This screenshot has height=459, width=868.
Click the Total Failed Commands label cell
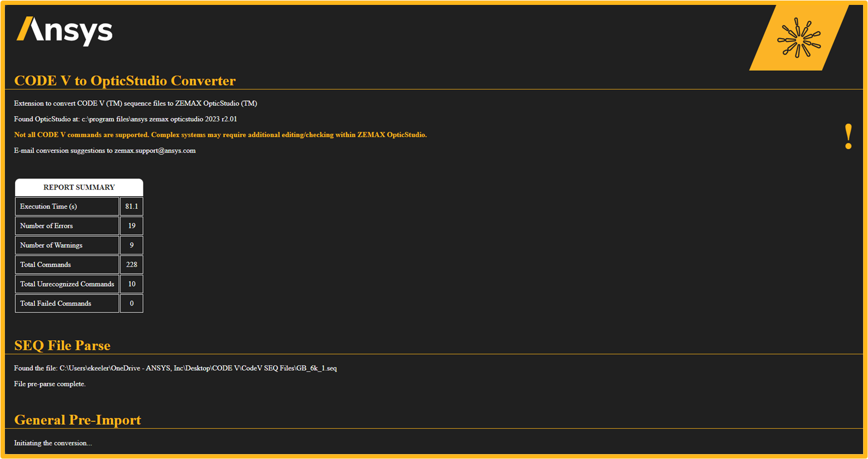[67, 304]
